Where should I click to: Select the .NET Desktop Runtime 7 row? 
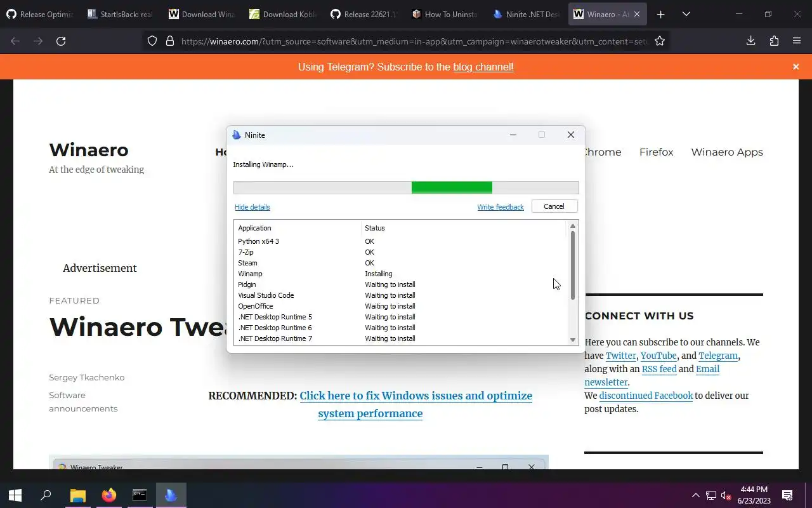[400, 338]
